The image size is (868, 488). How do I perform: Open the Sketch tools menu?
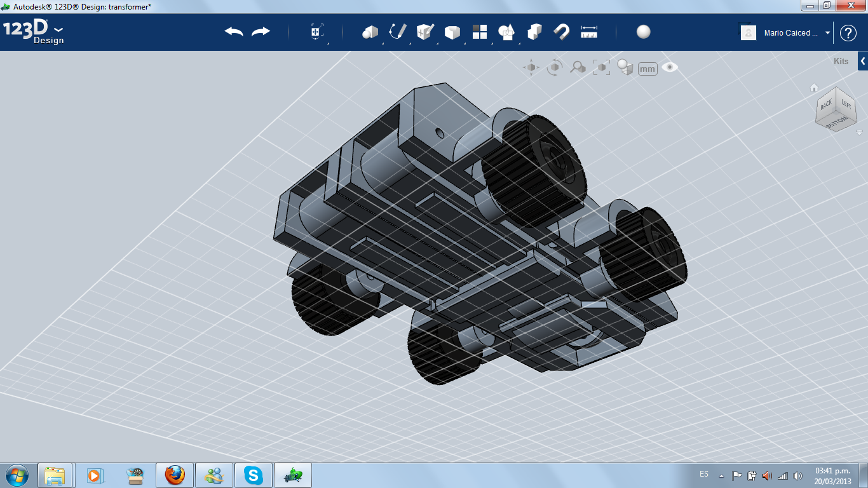(x=398, y=32)
